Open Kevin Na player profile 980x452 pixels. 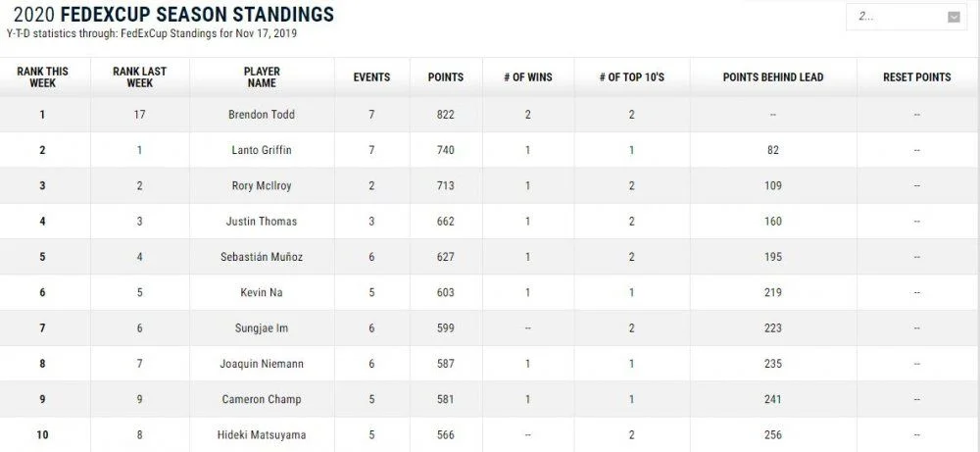click(x=262, y=292)
